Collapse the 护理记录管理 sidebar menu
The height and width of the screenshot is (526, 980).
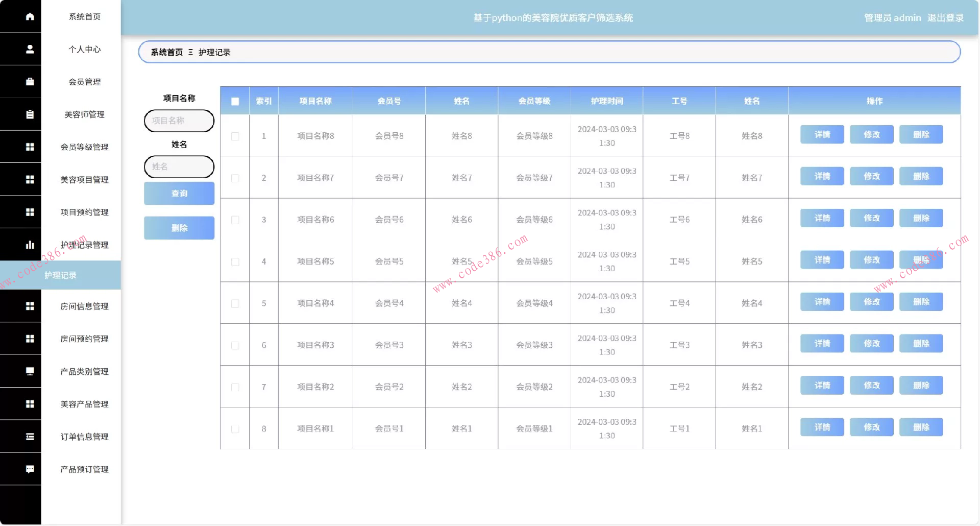(84, 245)
